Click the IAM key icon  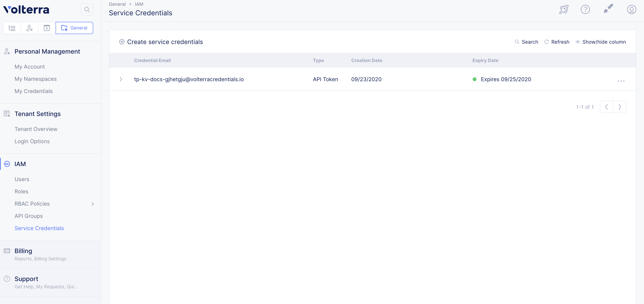7,164
